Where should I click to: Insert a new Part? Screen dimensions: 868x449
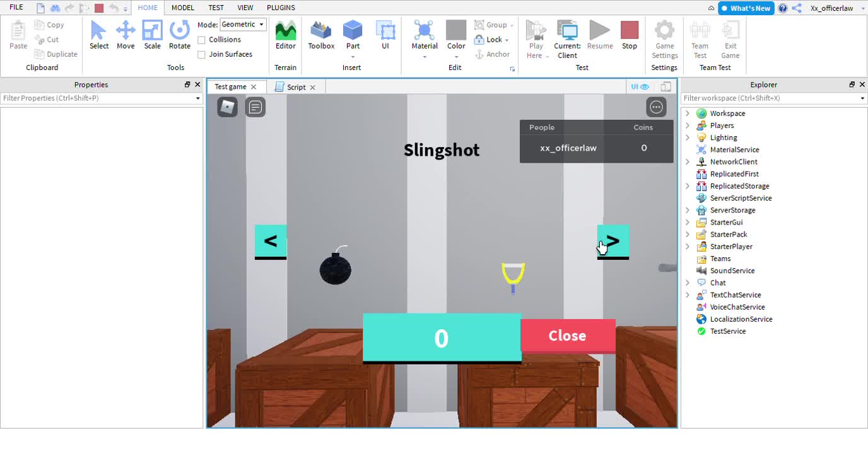[x=352, y=35]
